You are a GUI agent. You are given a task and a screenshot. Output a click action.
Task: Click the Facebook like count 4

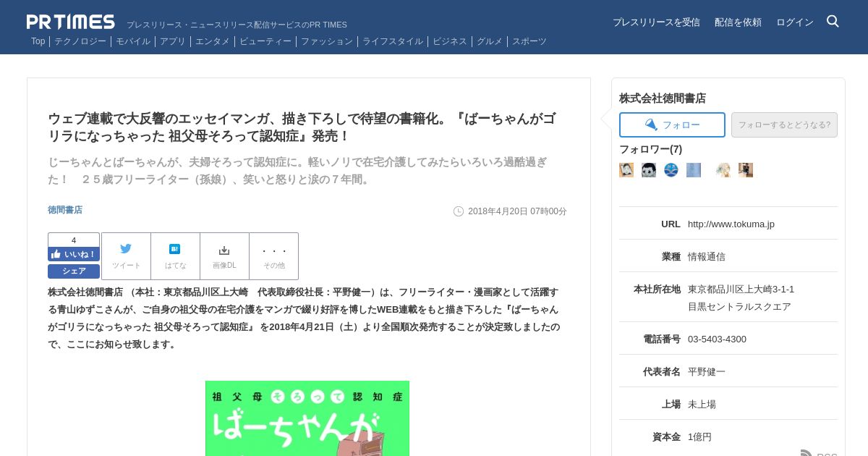coord(74,240)
